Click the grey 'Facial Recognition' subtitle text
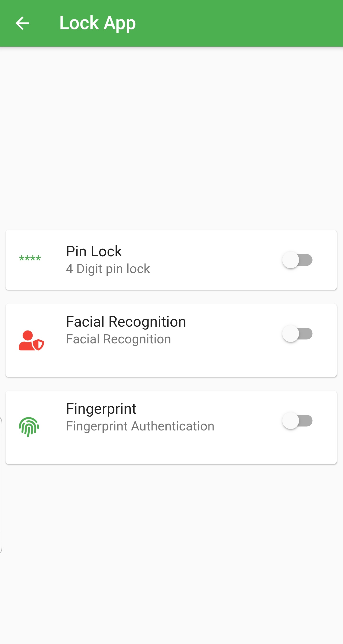The image size is (343, 644). (118, 339)
